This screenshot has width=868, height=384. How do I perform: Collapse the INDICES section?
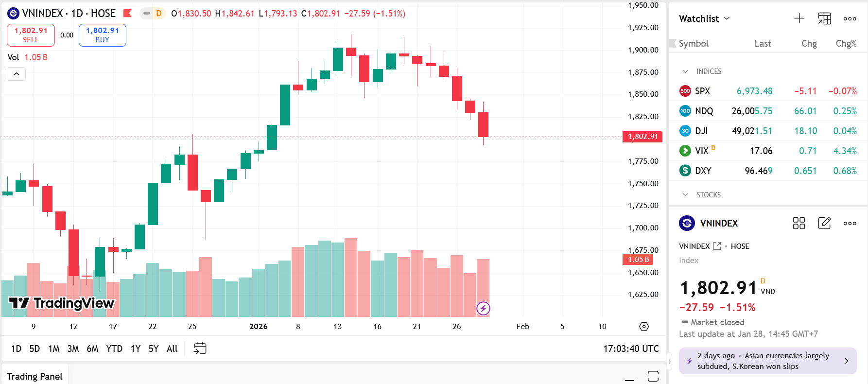(685, 71)
